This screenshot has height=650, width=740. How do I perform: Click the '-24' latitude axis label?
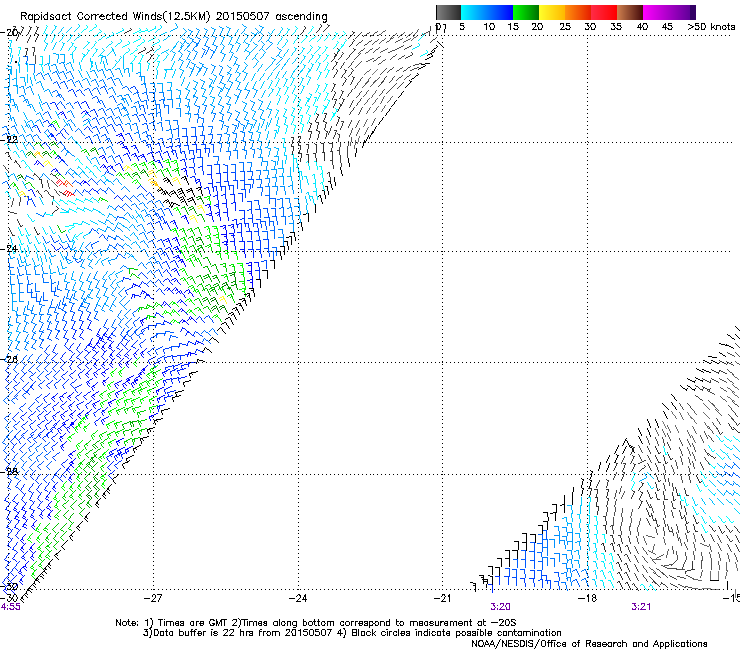pyautogui.click(x=9, y=249)
